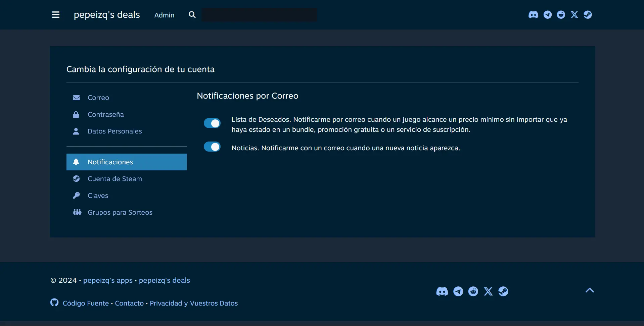Click the header search input field
The height and width of the screenshot is (326, 644).
point(259,15)
